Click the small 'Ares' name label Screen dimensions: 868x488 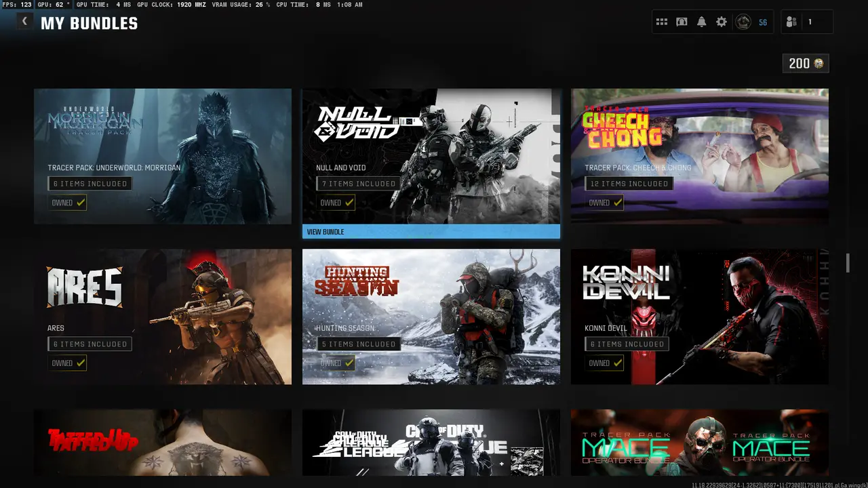(56, 328)
